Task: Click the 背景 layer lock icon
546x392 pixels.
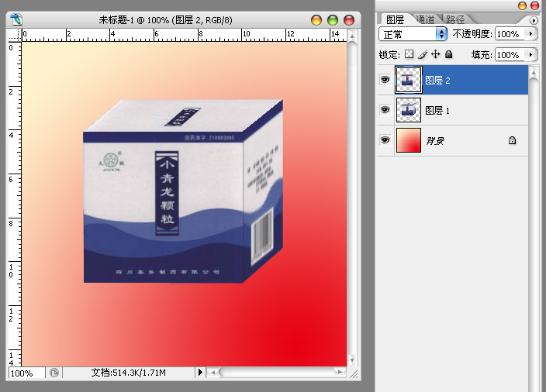Action: click(512, 140)
